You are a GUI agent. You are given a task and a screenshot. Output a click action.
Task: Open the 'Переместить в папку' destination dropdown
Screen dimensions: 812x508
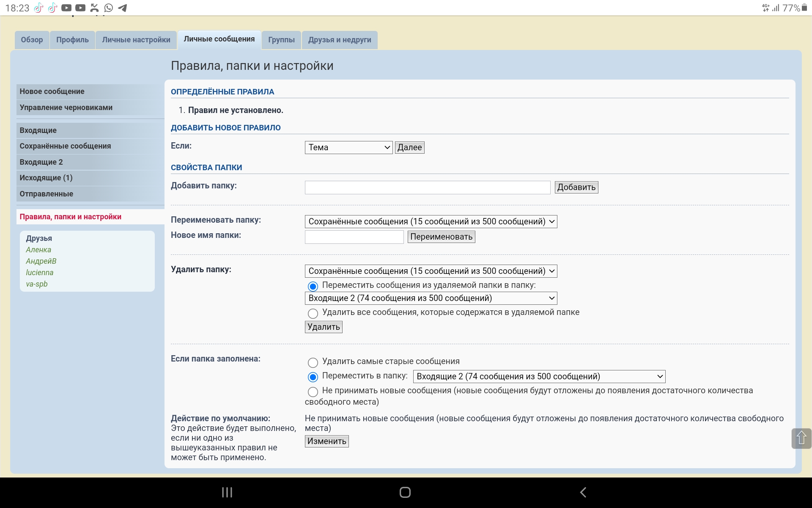(539, 376)
